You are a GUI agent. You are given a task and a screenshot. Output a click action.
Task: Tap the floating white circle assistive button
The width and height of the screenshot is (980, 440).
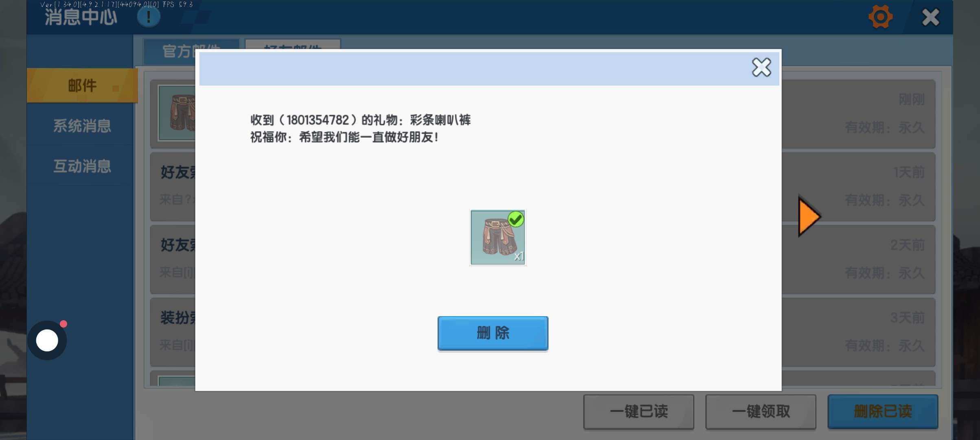click(47, 340)
